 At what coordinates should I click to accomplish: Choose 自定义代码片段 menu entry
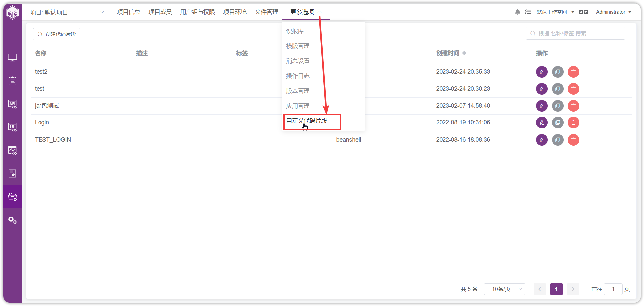[x=307, y=121]
